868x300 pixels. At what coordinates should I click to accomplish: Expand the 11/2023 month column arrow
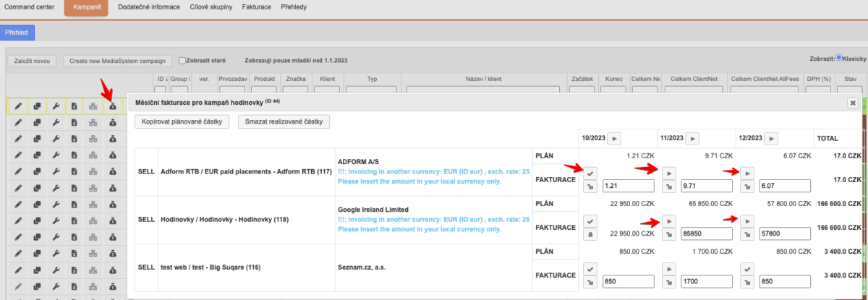coord(692,138)
